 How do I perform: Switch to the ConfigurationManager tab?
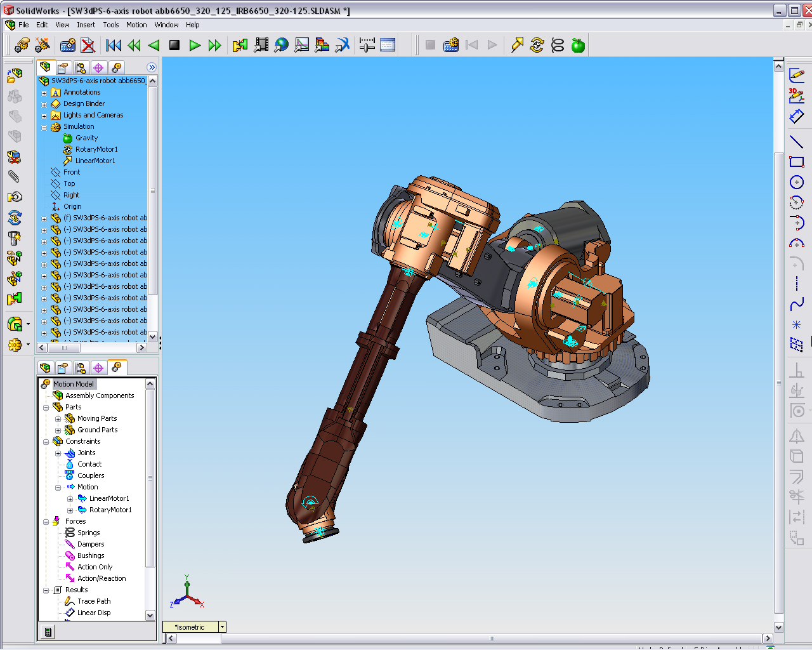pos(81,67)
